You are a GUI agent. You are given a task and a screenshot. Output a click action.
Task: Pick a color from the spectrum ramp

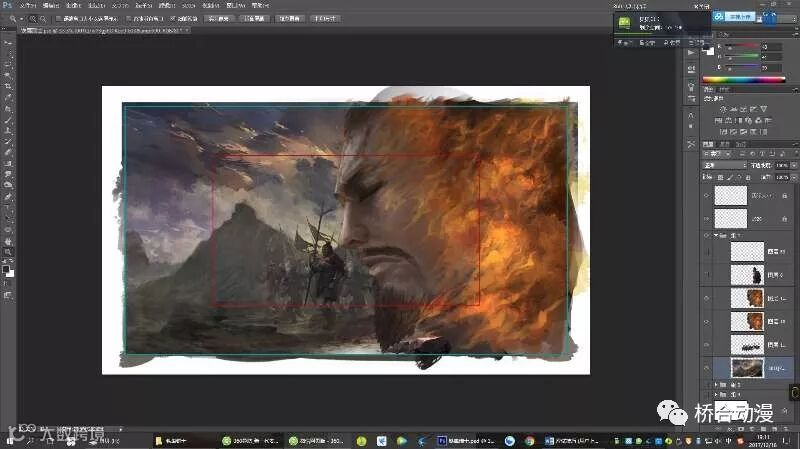click(743, 80)
